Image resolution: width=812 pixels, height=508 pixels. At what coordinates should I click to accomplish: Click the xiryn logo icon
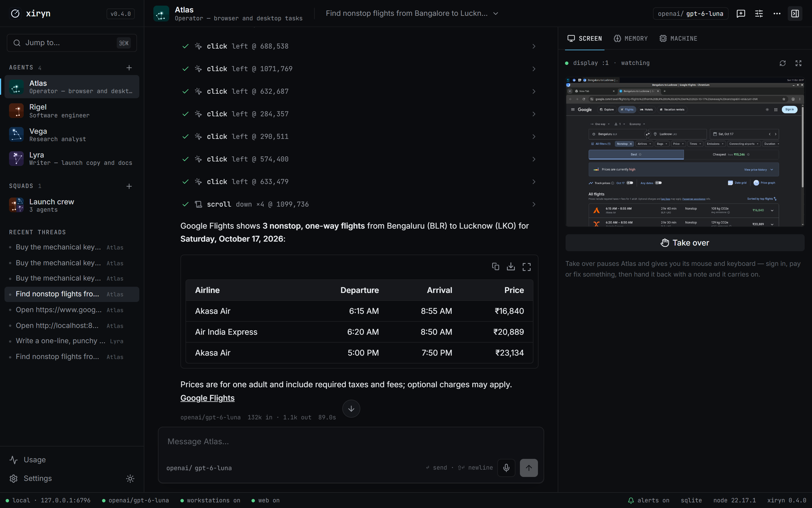pos(16,14)
